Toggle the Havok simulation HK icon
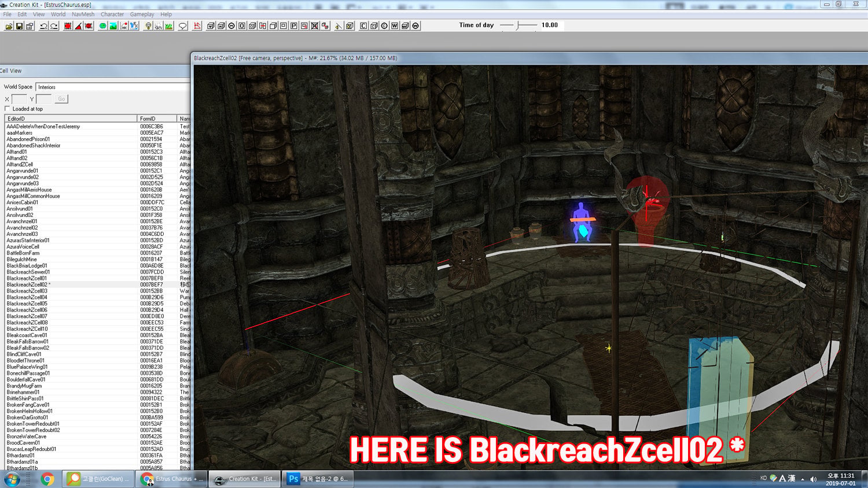 (x=124, y=26)
